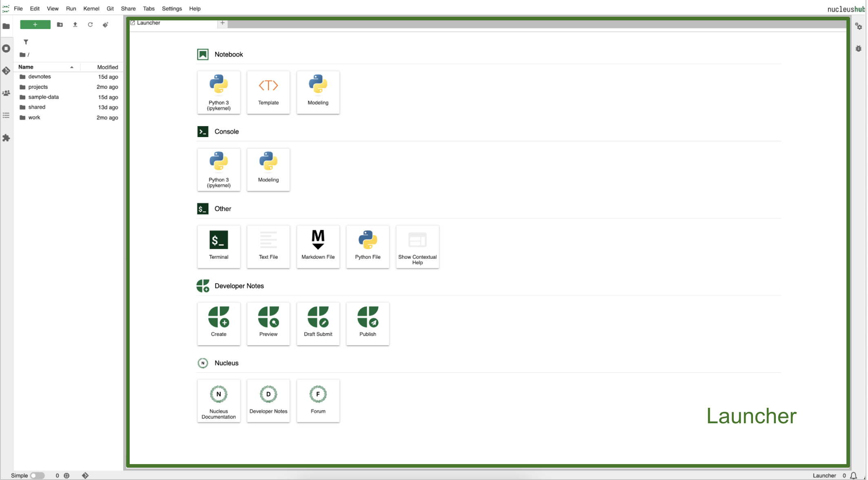Start a Modeling console
Screen dimensions: 868x480
268,169
